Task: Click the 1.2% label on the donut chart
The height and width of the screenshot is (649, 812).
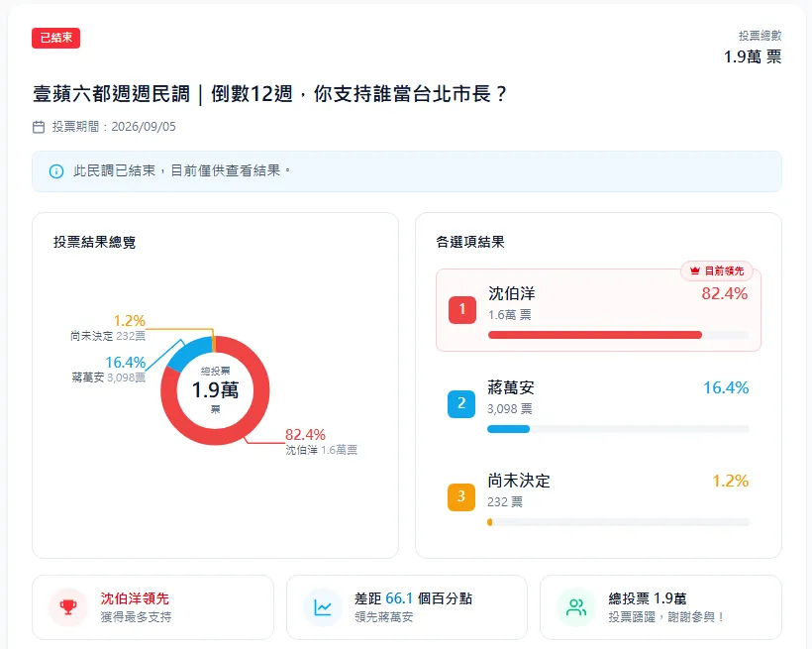Action: 130,321
